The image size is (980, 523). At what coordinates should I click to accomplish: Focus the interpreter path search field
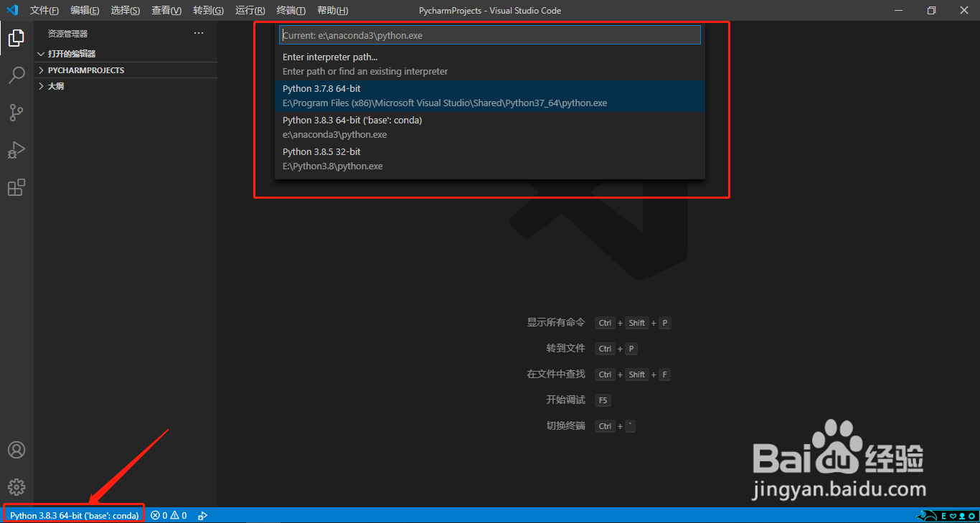489,35
